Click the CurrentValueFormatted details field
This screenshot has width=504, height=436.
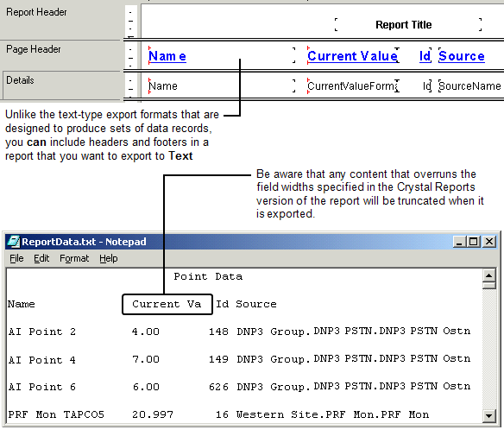pos(353,85)
